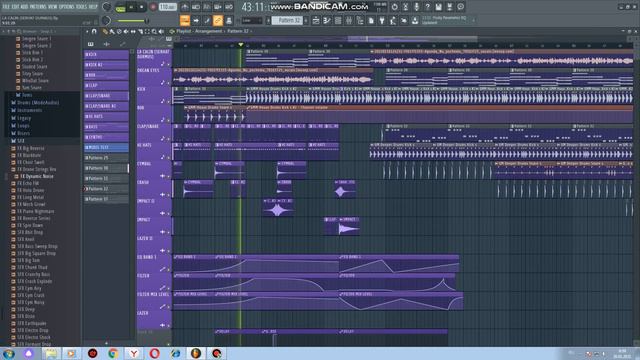Expand the Toms folder in browser
The height and width of the screenshot is (360, 640).
pos(24,95)
